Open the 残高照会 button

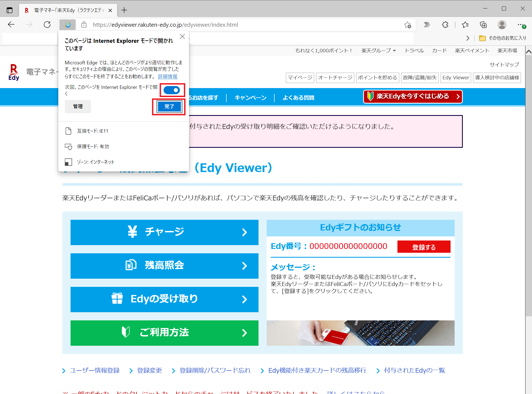[165, 266]
